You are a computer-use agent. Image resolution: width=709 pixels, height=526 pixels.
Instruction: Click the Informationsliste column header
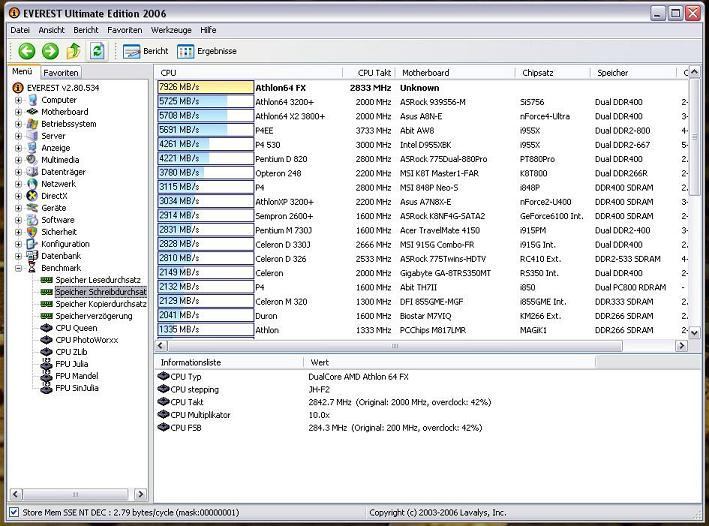(228, 362)
